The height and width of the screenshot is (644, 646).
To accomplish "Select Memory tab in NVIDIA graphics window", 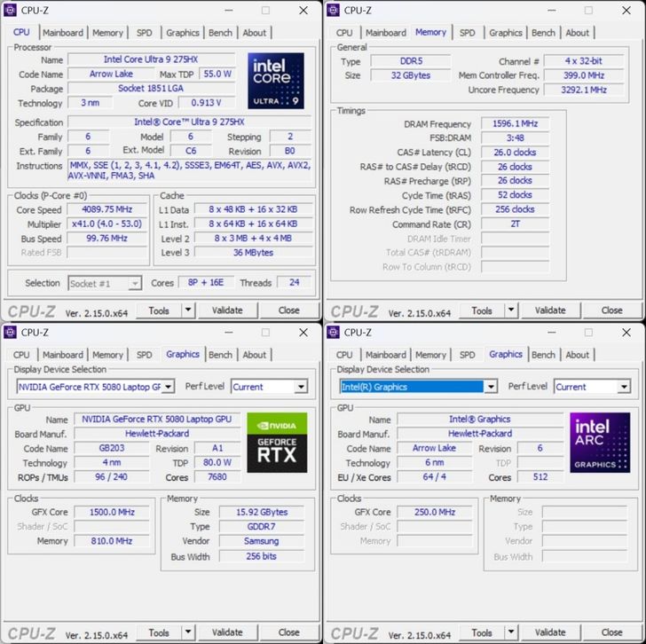I will point(107,355).
